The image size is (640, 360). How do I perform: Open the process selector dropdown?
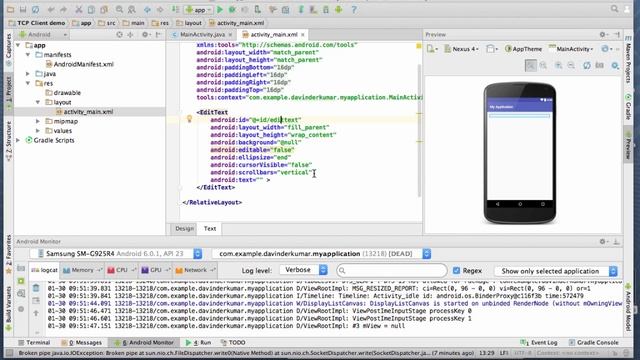(x=322, y=253)
